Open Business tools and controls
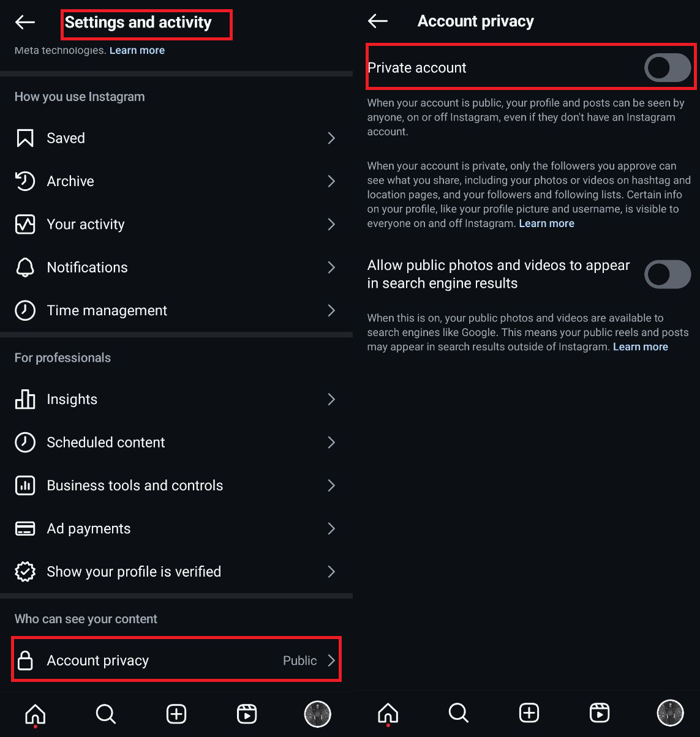Viewport: 700px width, 737px height. click(176, 485)
